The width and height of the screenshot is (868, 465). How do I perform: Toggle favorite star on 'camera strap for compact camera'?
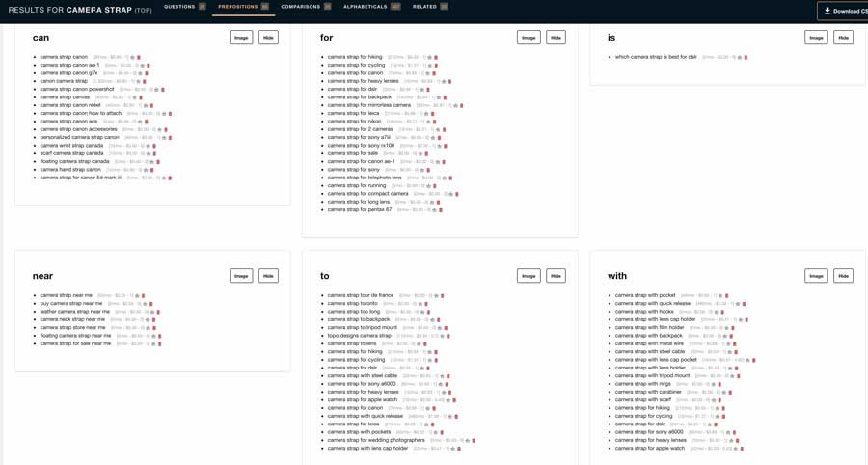[450, 194]
